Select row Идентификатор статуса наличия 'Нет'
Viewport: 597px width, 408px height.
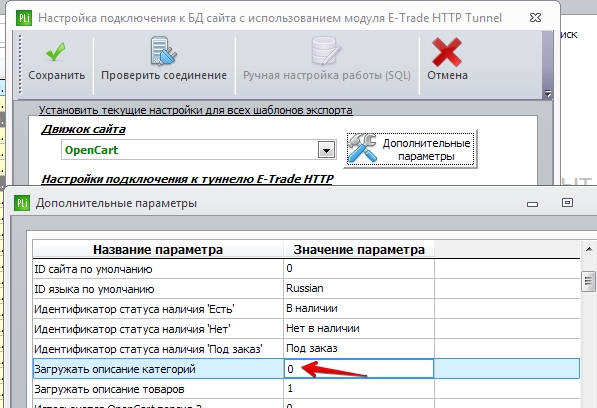[x=306, y=328]
